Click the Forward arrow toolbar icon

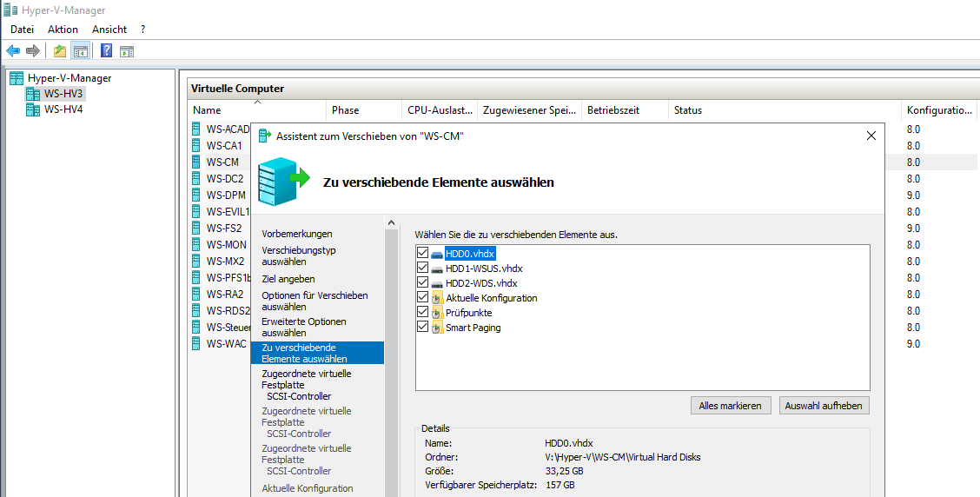coord(32,51)
